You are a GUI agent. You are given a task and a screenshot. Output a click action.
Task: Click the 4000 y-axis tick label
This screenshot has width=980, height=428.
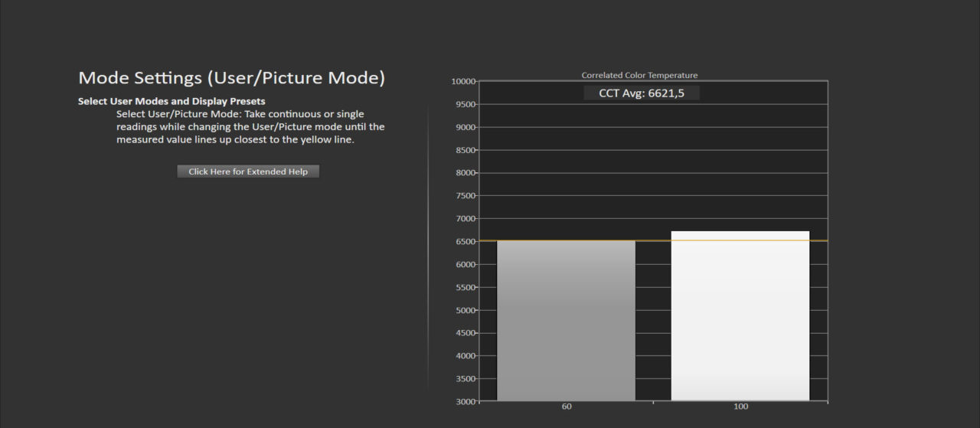coord(465,356)
